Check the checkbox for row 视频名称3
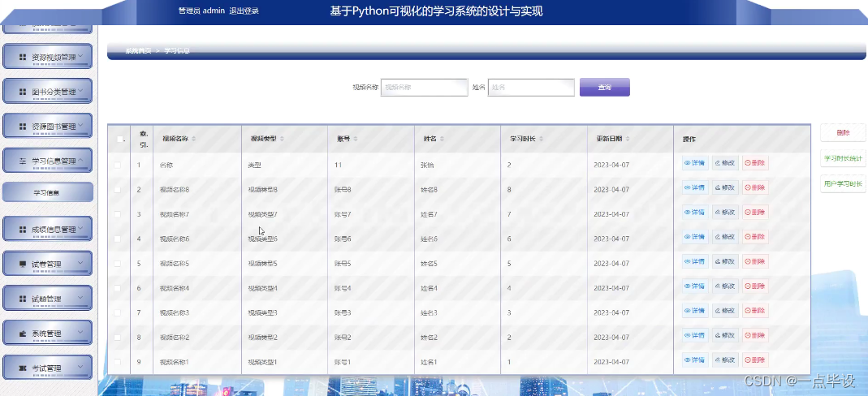The height and width of the screenshot is (396, 868). coord(117,313)
